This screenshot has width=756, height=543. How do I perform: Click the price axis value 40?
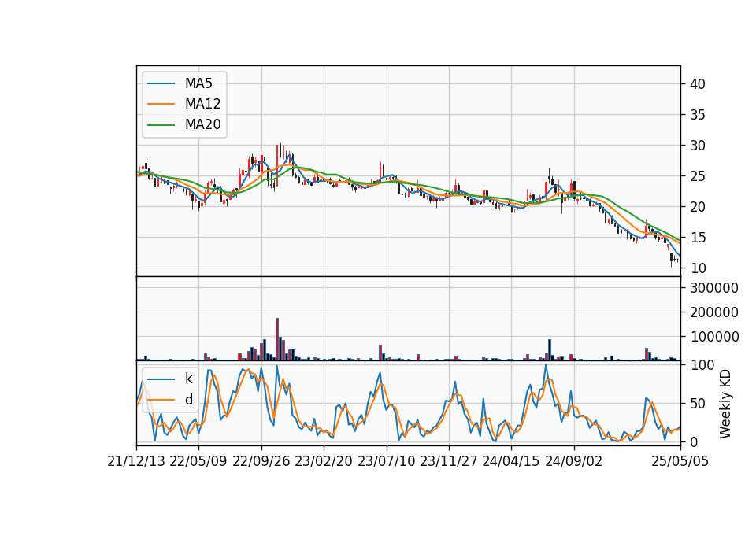pyautogui.click(x=697, y=84)
